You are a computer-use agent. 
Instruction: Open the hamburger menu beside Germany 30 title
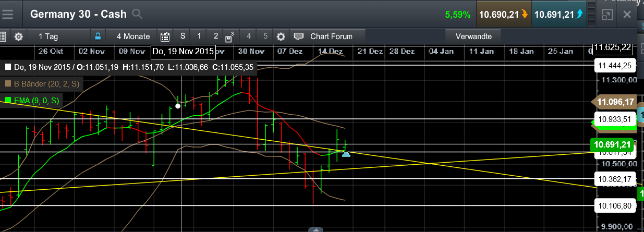[x=8, y=14]
